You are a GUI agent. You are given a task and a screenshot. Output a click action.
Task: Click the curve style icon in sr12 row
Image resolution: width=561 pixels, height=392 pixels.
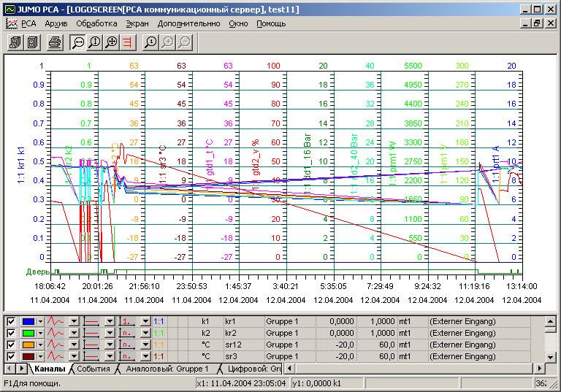[56, 345]
